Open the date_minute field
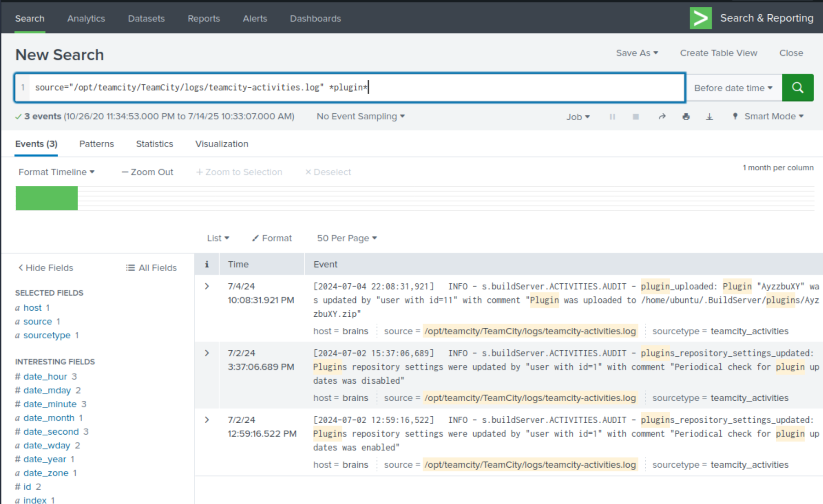 50,404
